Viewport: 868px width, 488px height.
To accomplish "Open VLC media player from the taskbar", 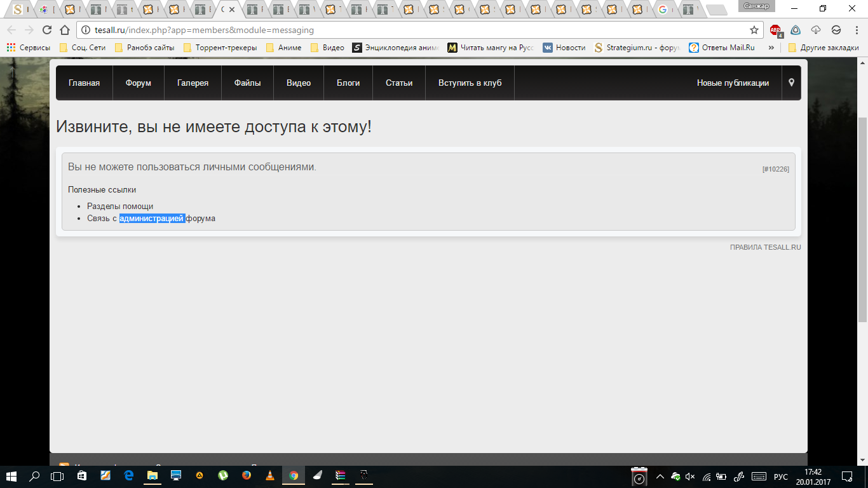I will click(270, 475).
